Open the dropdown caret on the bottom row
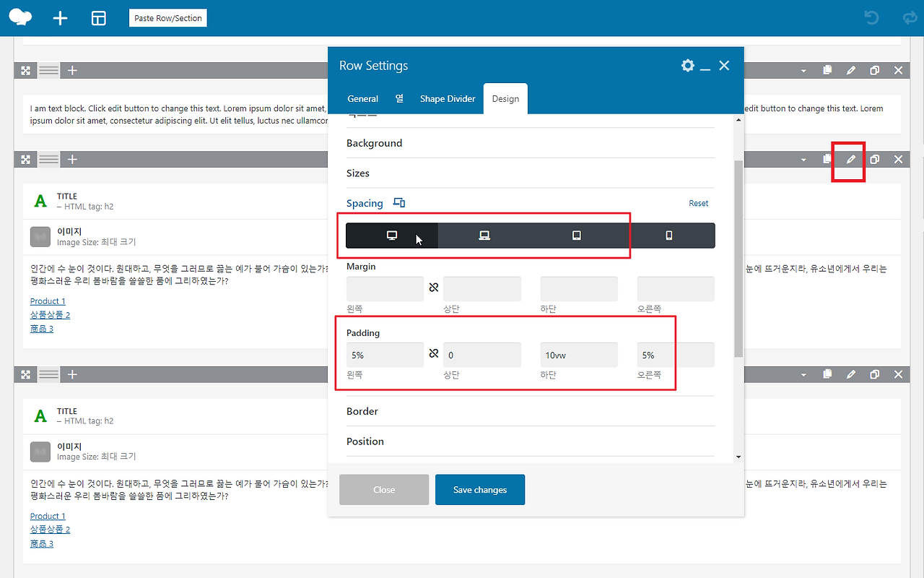Image resolution: width=924 pixels, height=578 pixels. (803, 375)
